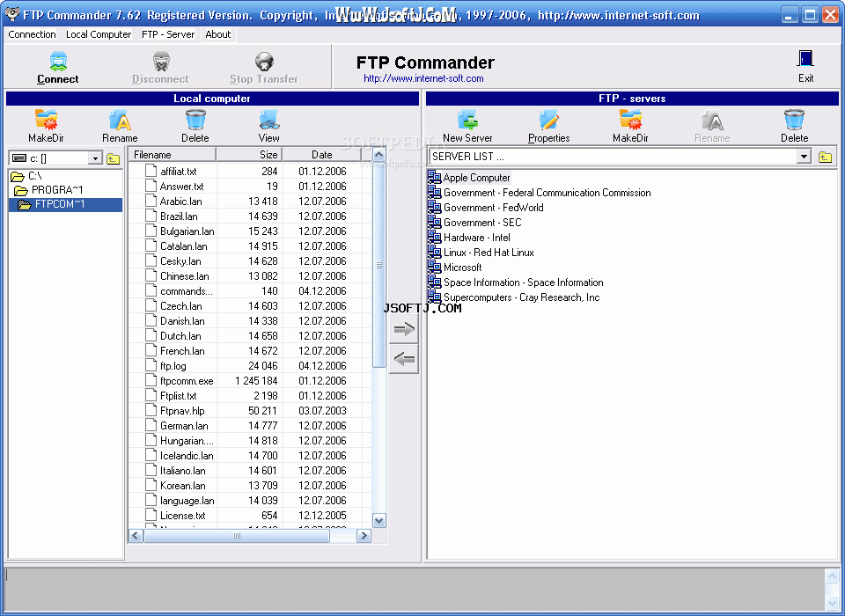
Task: Select Ftpnav.hlp file
Action: tap(182, 411)
